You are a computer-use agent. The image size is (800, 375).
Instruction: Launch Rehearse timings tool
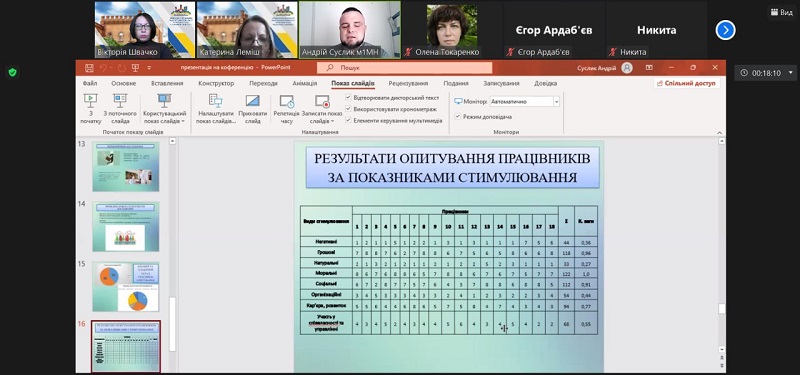pyautogui.click(x=287, y=101)
